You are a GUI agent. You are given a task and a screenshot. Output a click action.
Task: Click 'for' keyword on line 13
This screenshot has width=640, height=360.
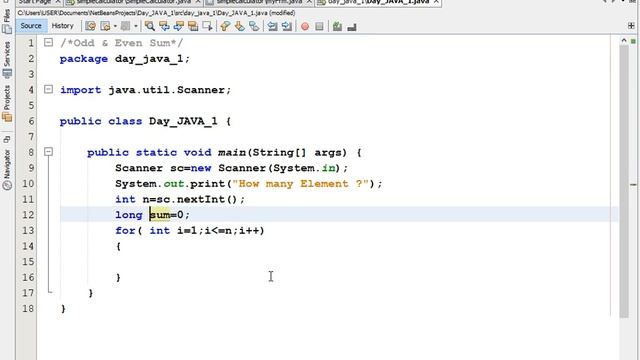125,231
